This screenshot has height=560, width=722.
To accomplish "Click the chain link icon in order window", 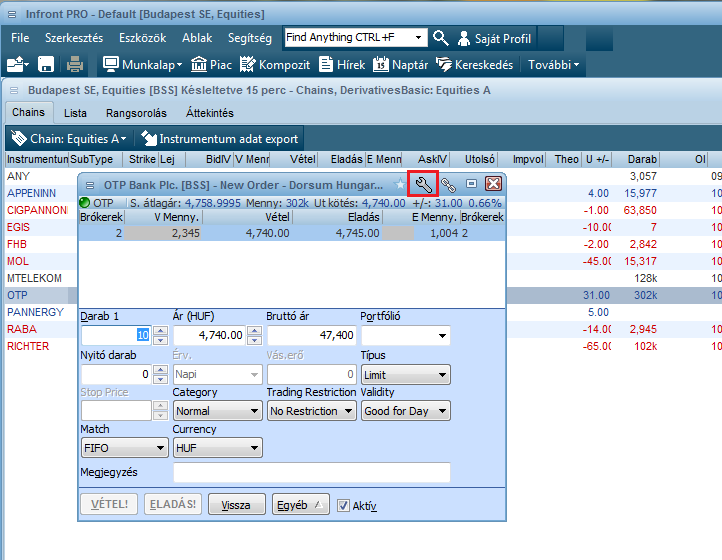I will (448, 185).
